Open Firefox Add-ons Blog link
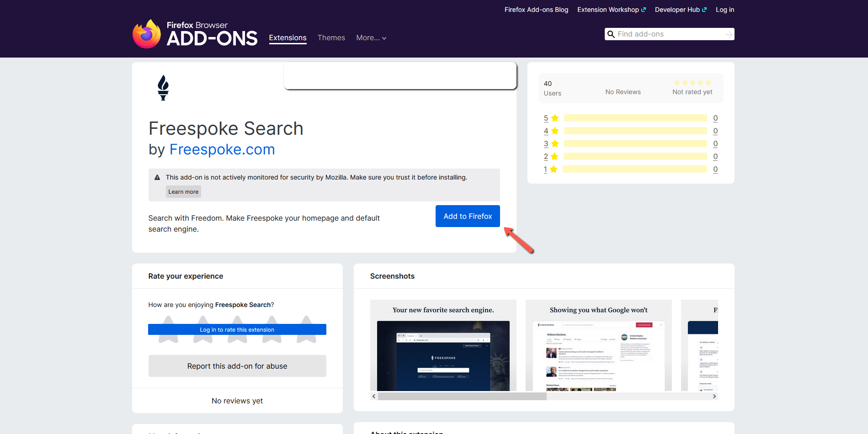This screenshot has width=868, height=434. point(536,10)
